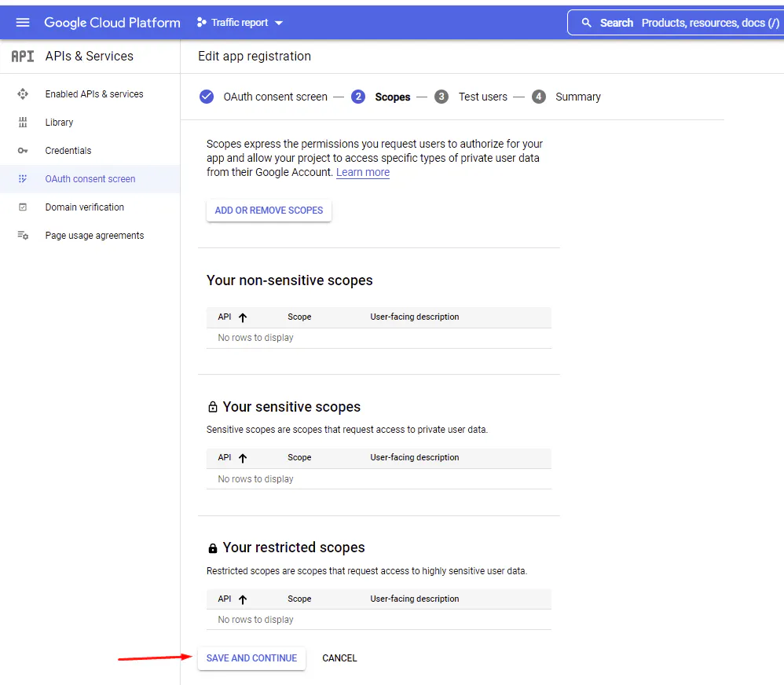Screen dimensions: 784x685
Task: Click the Page usage agreements icon
Action: click(23, 236)
